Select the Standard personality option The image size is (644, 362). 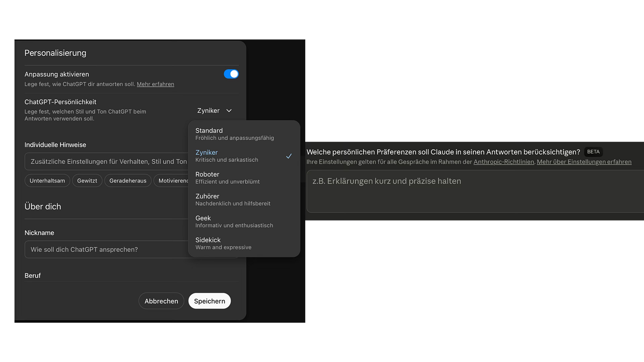(244, 134)
